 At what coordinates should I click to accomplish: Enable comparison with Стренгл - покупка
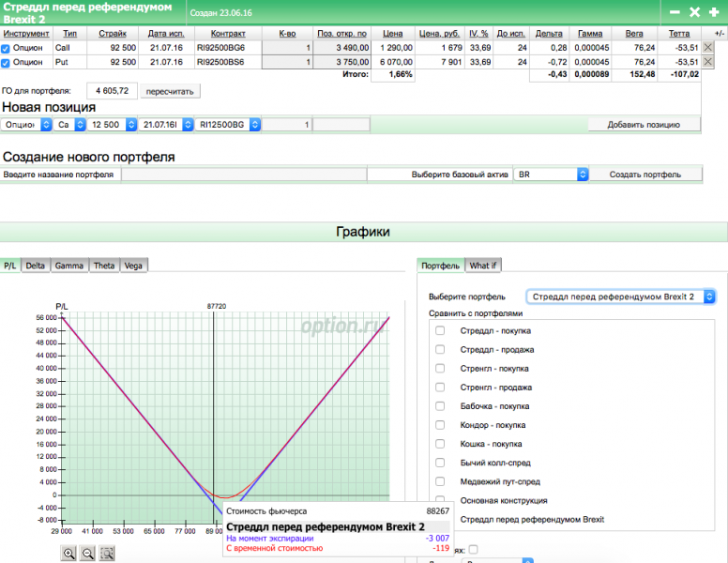pyautogui.click(x=440, y=369)
